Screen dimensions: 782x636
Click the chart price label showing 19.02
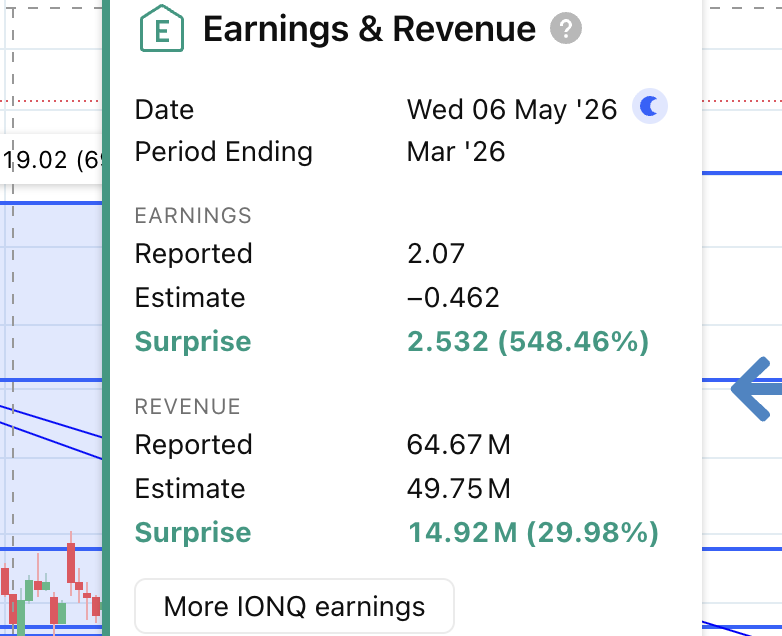click(52, 160)
